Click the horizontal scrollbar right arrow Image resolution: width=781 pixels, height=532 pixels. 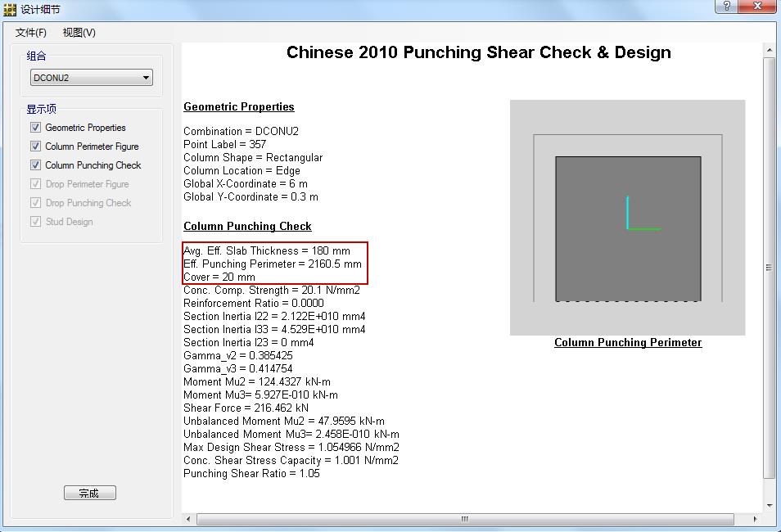point(756,519)
